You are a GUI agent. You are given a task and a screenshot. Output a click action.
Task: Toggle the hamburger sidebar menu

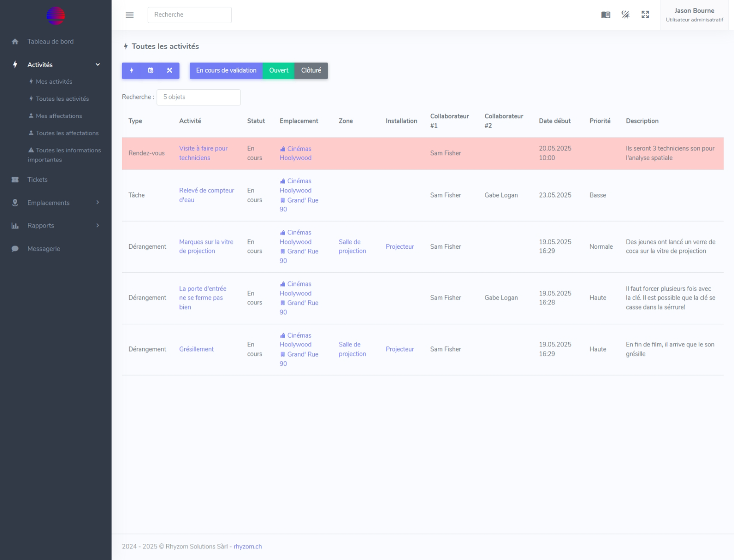click(x=130, y=15)
